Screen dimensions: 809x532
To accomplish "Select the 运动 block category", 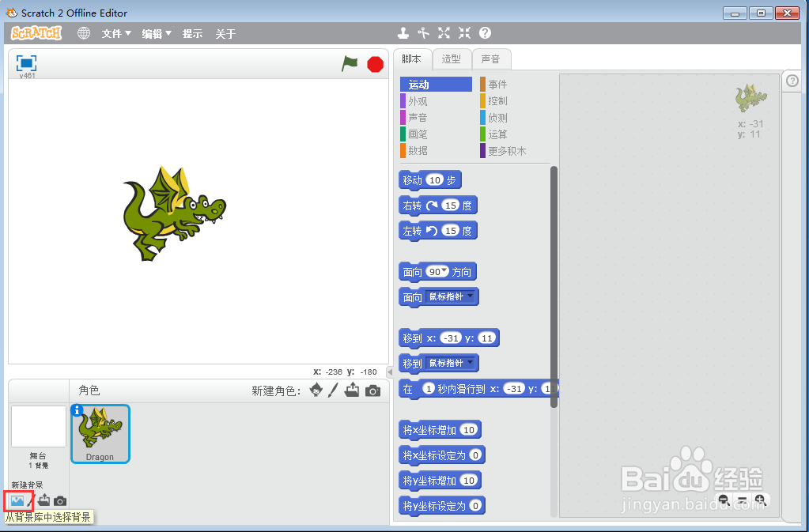I will (x=436, y=85).
